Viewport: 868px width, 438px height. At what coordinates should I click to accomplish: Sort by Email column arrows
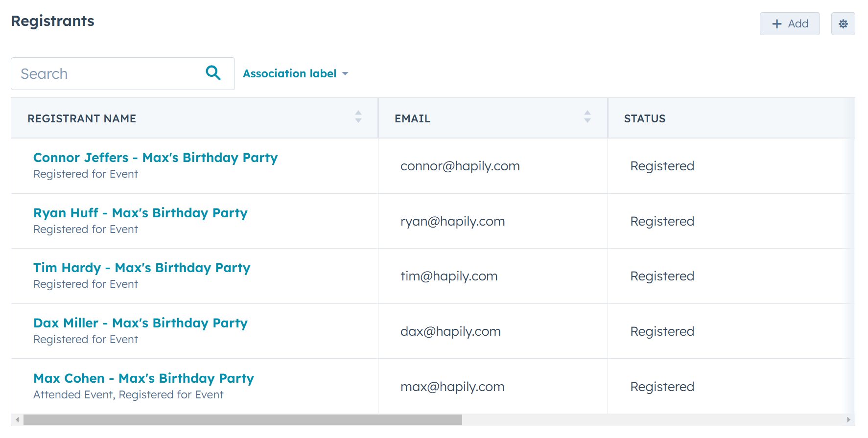pos(587,116)
